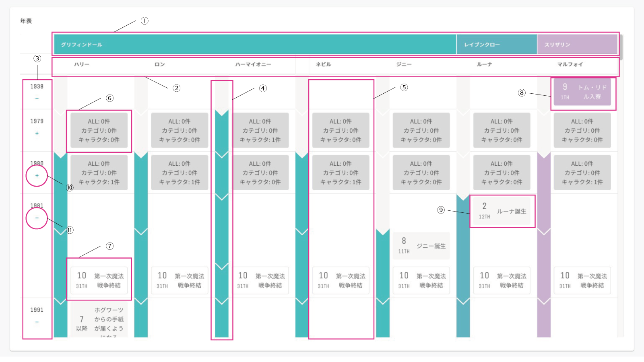The height and width of the screenshot is (362, 644).
Task: Open the ホグワーツからの手紙 event card
Action: coord(99,319)
